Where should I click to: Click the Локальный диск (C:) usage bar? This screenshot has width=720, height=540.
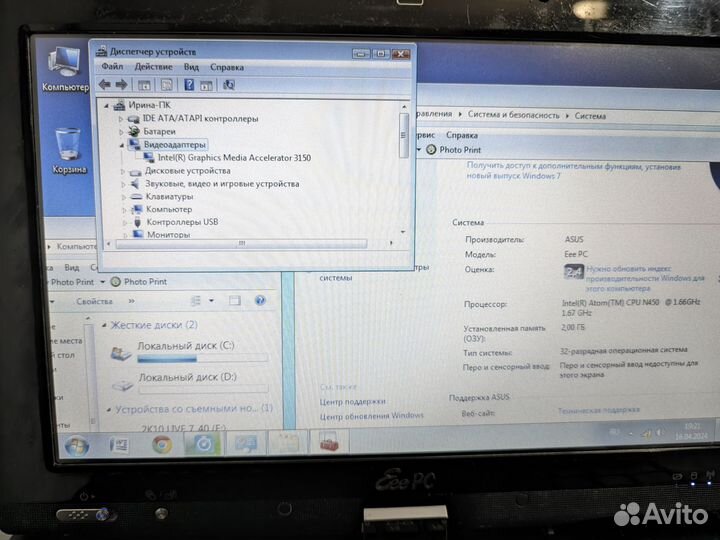[x=202, y=359]
